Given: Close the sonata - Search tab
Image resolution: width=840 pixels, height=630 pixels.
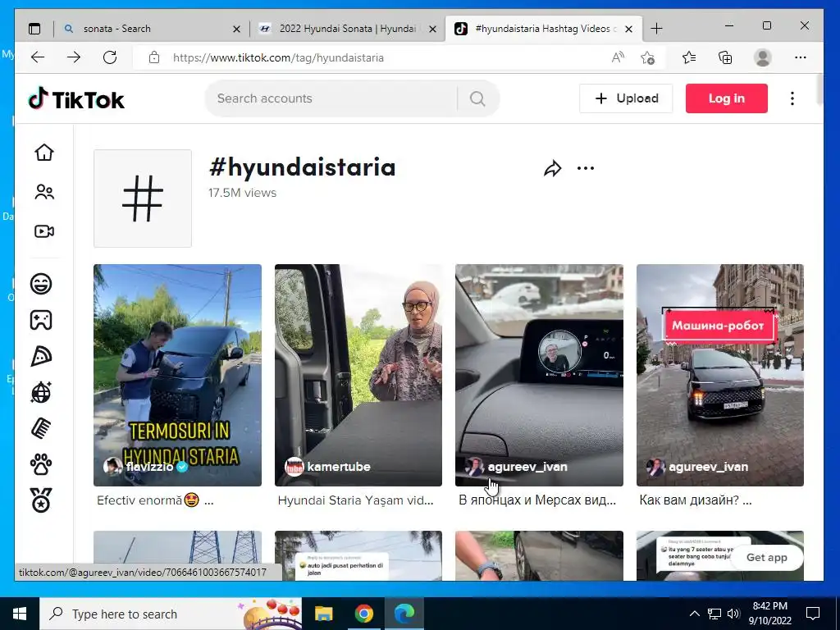Looking at the screenshot, I should pos(236,30).
